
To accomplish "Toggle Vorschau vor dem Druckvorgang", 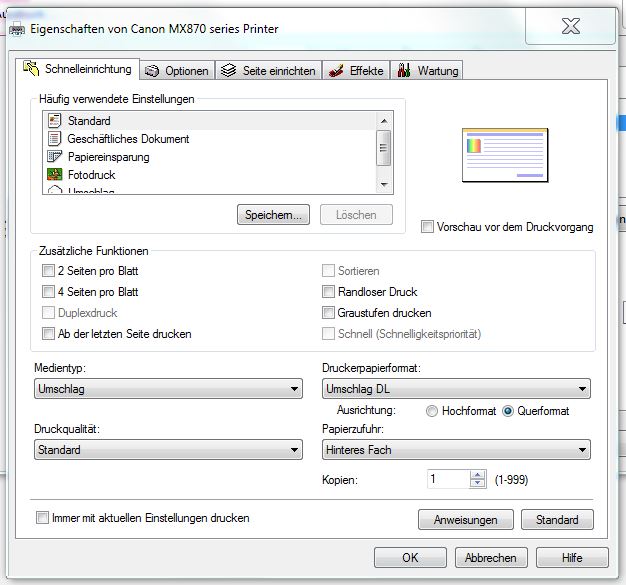I will coord(427,226).
